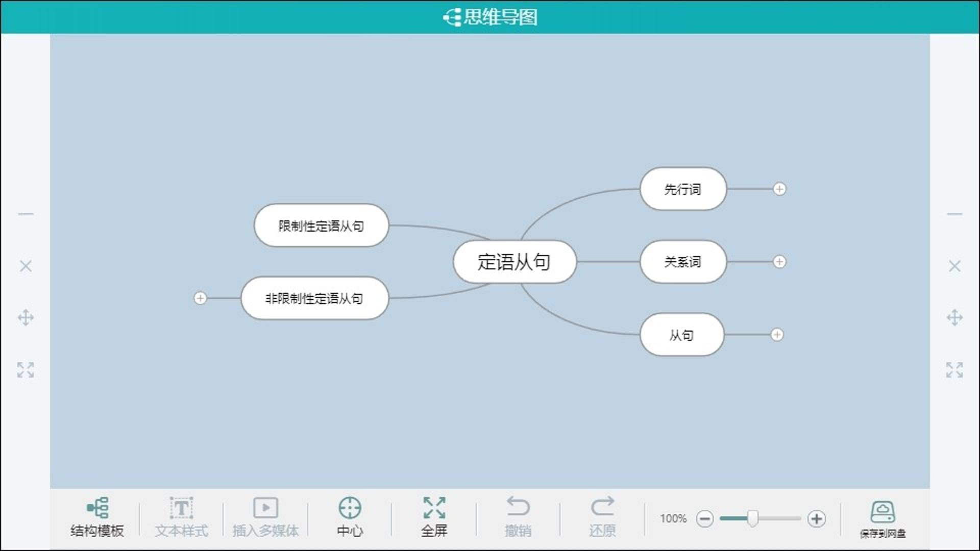Save the mind map with 保存到网盘
Screen dimensions: 980x551
click(883, 519)
